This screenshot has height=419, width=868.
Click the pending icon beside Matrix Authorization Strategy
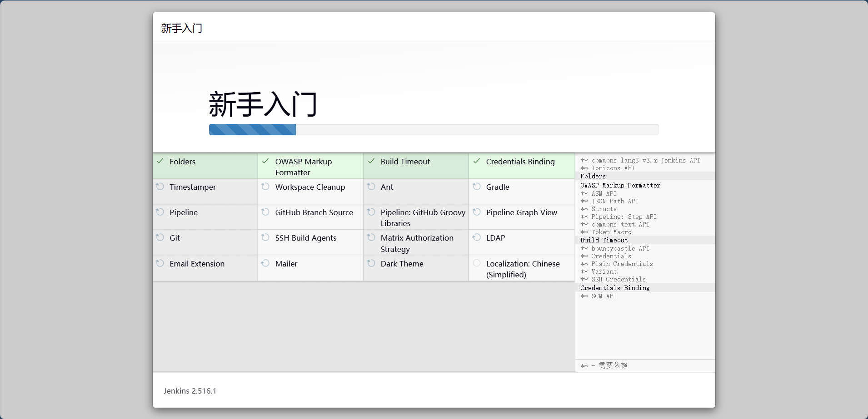coord(371,237)
